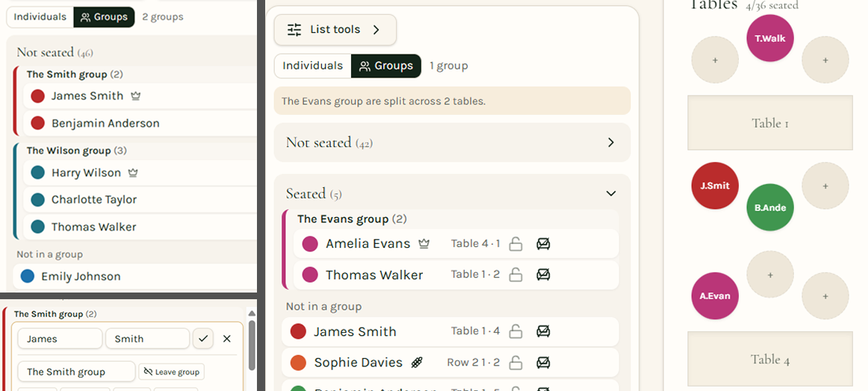The height and width of the screenshot is (391, 868).
Task: Open the List tools sliders icon
Action: point(294,30)
